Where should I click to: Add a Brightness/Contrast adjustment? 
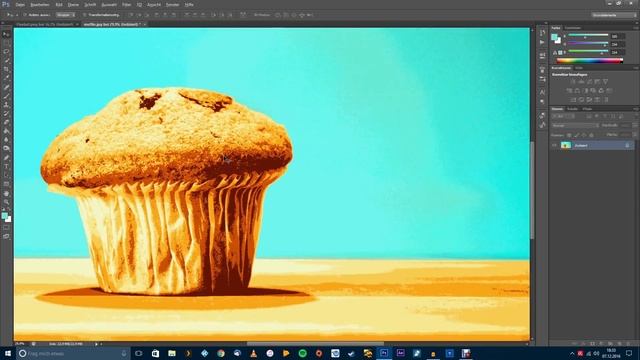tap(573, 82)
